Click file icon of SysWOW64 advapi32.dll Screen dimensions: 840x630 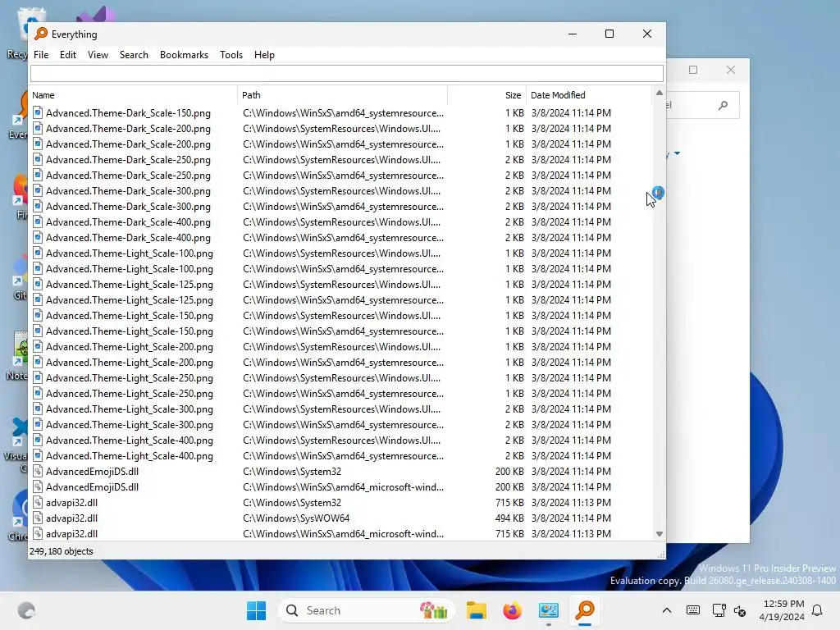coord(38,518)
